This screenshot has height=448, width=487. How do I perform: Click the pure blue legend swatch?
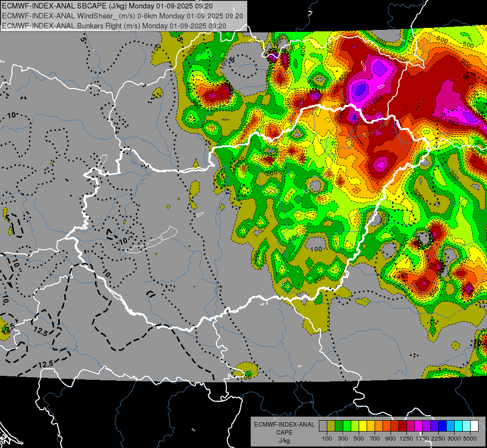pyautogui.click(x=443, y=426)
